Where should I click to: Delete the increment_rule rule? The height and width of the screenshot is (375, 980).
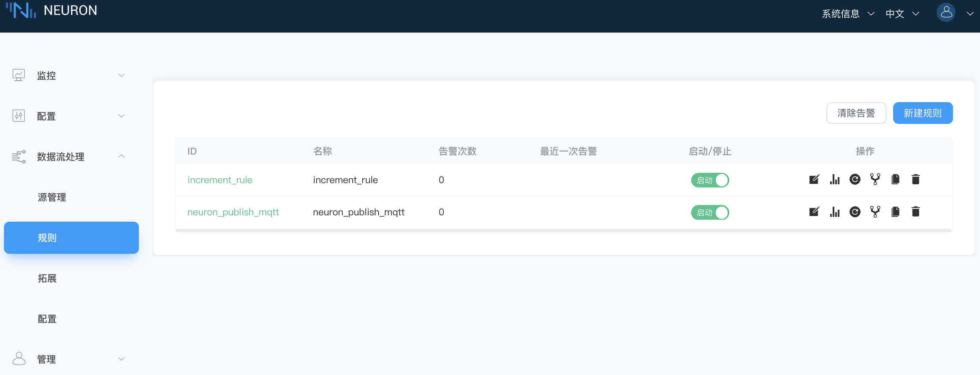click(x=916, y=180)
